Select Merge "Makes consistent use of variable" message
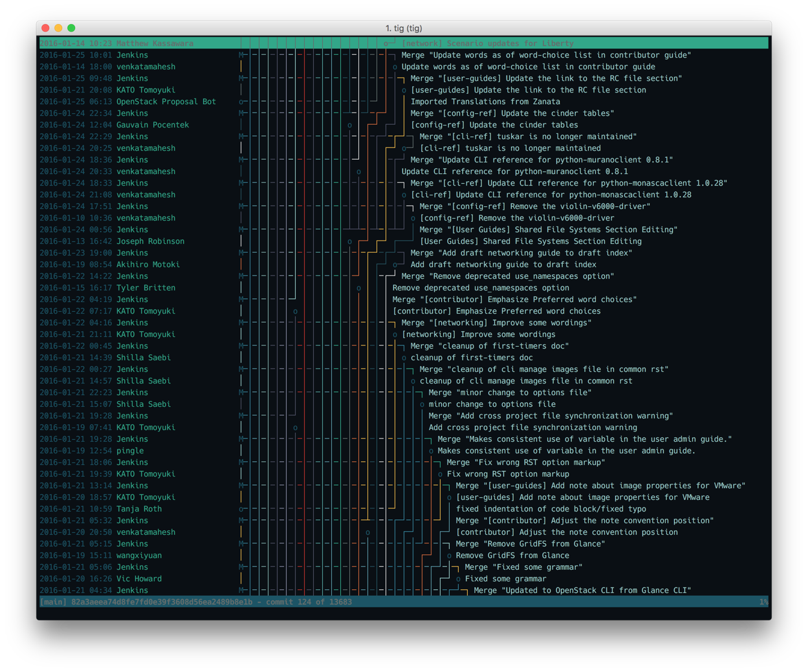 click(x=585, y=439)
